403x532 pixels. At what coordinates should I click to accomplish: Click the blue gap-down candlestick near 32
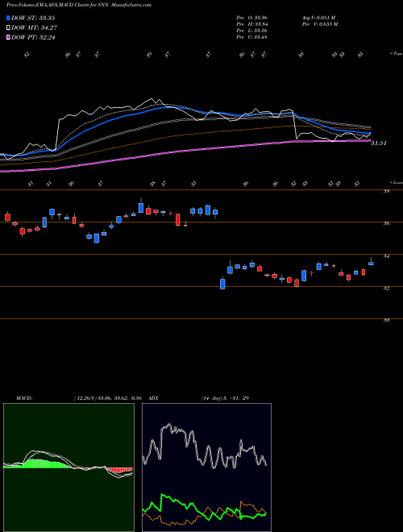pos(222,284)
